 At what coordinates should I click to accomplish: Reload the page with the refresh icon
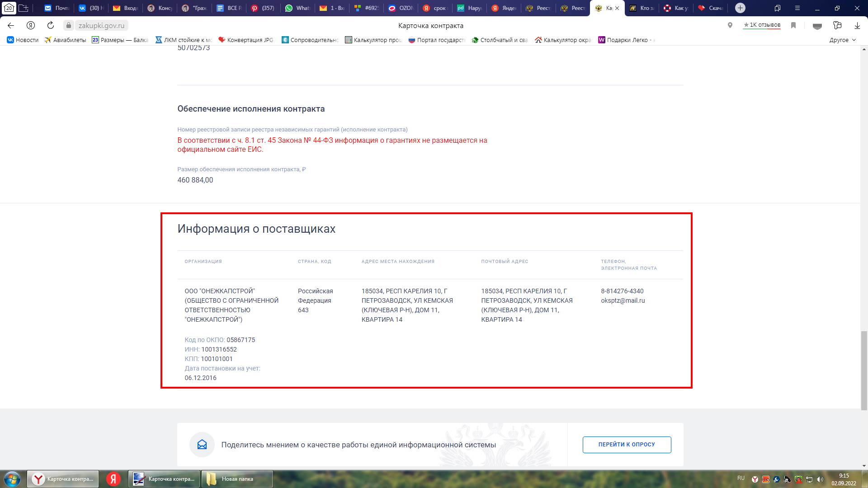tap(51, 25)
